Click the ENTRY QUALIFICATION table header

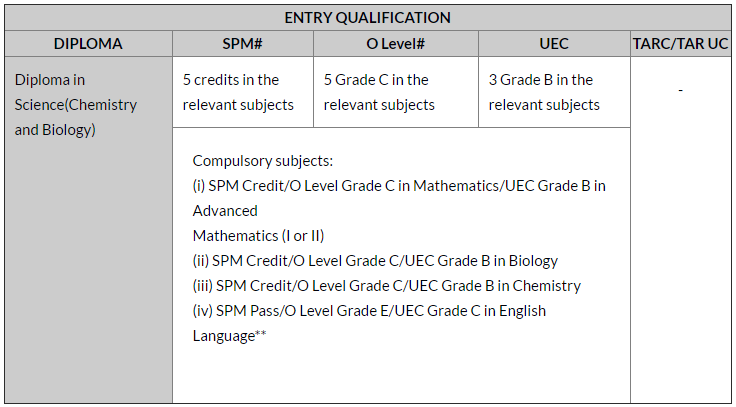(368, 18)
